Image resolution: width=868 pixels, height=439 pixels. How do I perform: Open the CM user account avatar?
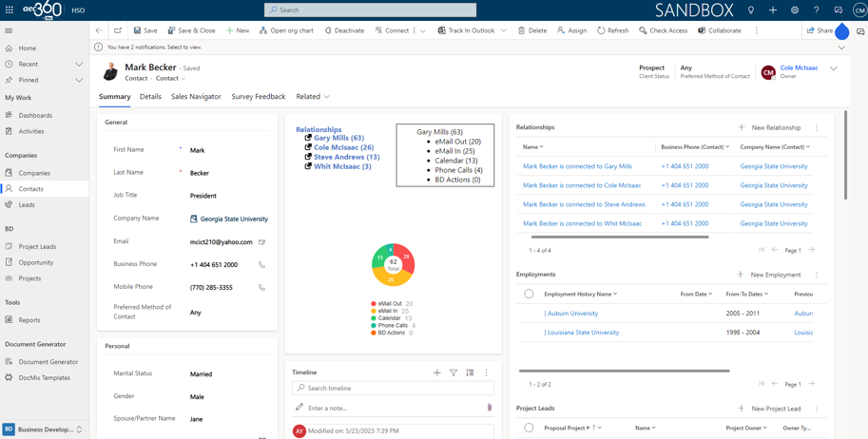coord(858,10)
